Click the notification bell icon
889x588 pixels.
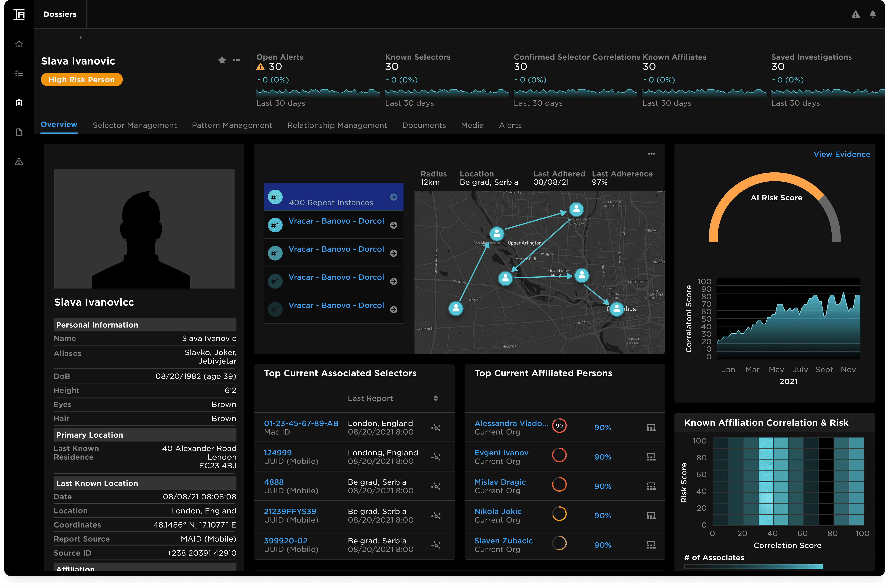872,14
